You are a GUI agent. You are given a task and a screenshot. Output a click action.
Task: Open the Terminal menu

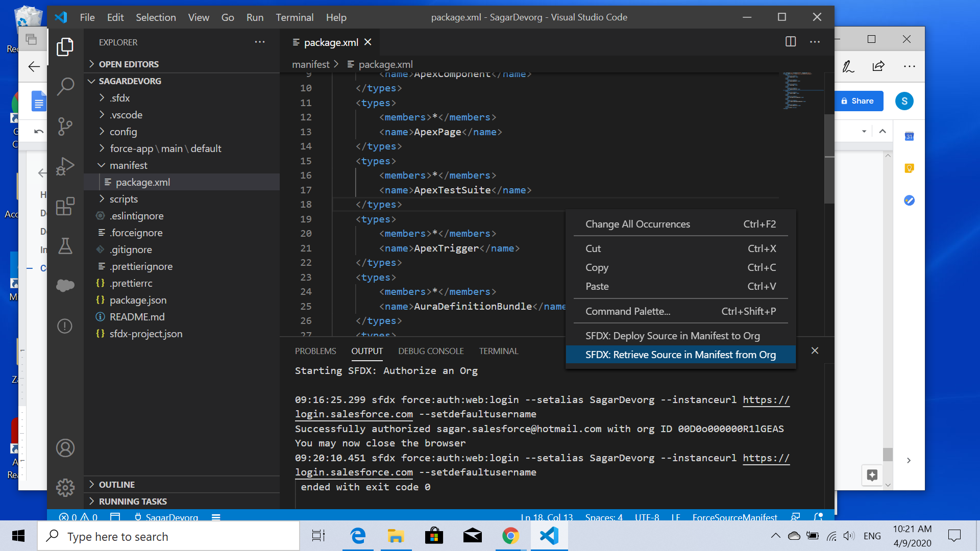(x=295, y=17)
